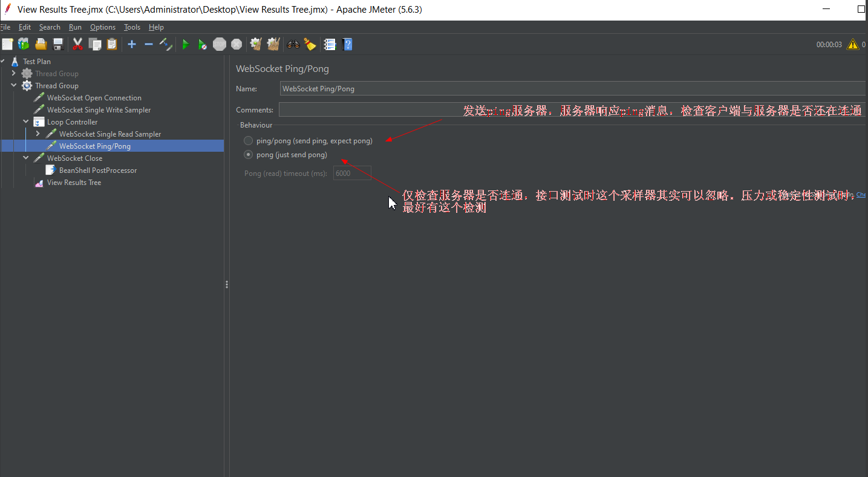Select WebSocket Single Write Sampler item
868x477 pixels.
click(99, 109)
